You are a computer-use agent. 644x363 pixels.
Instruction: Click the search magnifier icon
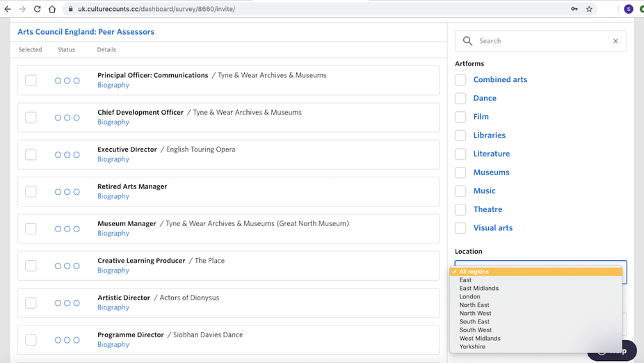(467, 40)
